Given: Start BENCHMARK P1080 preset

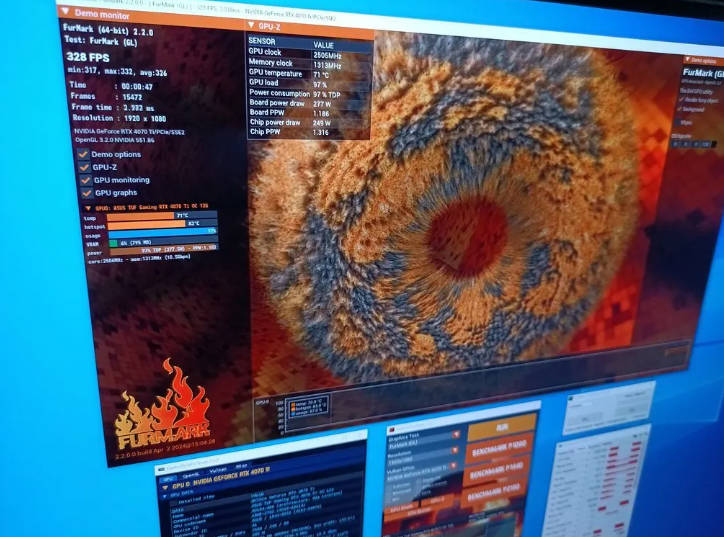Looking at the screenshot, I should (x=498, y=449).
